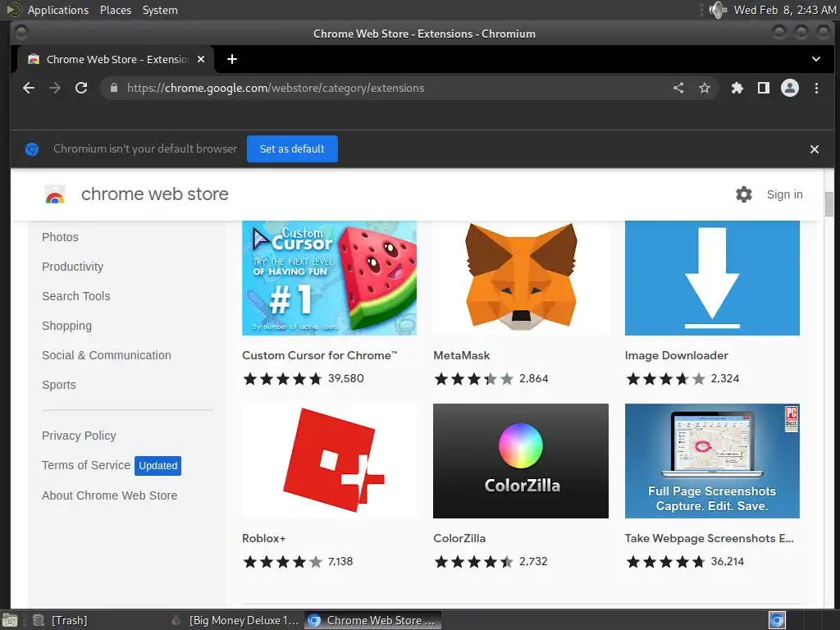Open the Extensions puzzle-piece menu
840x630 pixels.
[737, 88]
